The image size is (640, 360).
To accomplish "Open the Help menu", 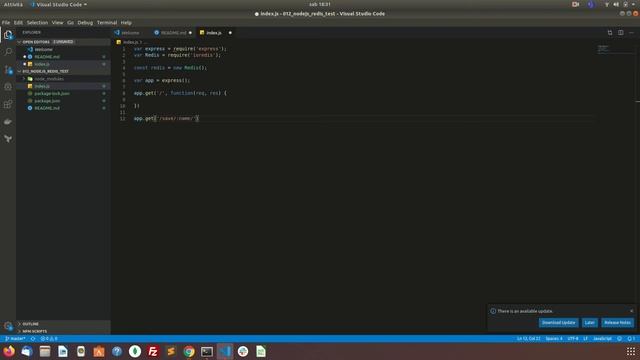I will 126,22.
